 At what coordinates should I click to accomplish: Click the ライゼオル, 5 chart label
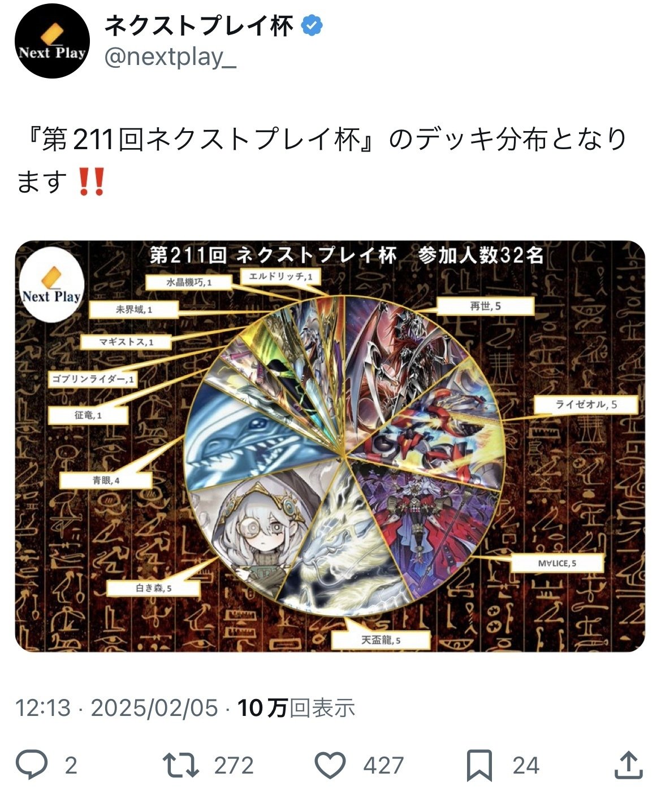[586, 405]
